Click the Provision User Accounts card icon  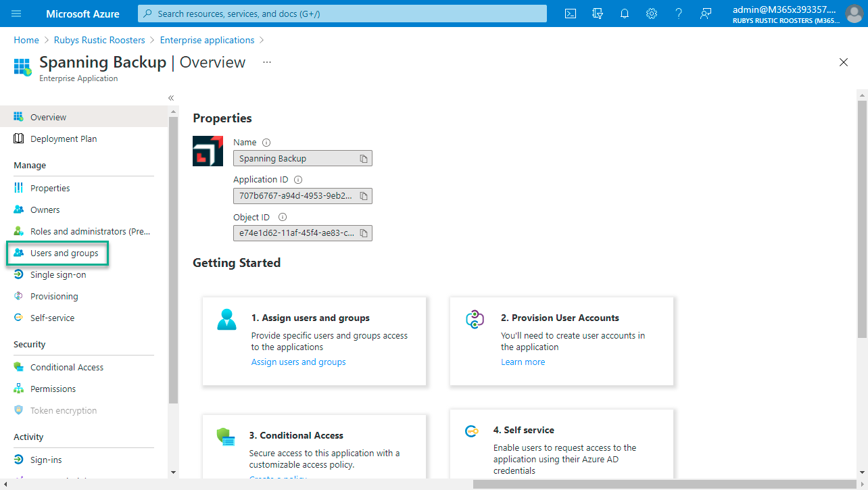[475, 319]
